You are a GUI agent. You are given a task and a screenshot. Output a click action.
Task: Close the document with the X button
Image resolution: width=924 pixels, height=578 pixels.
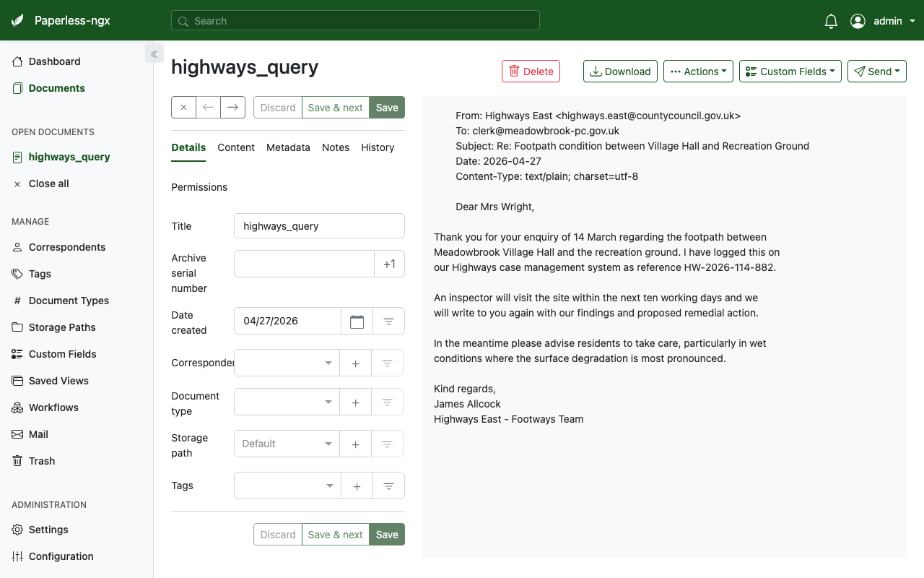pos(183,108)
